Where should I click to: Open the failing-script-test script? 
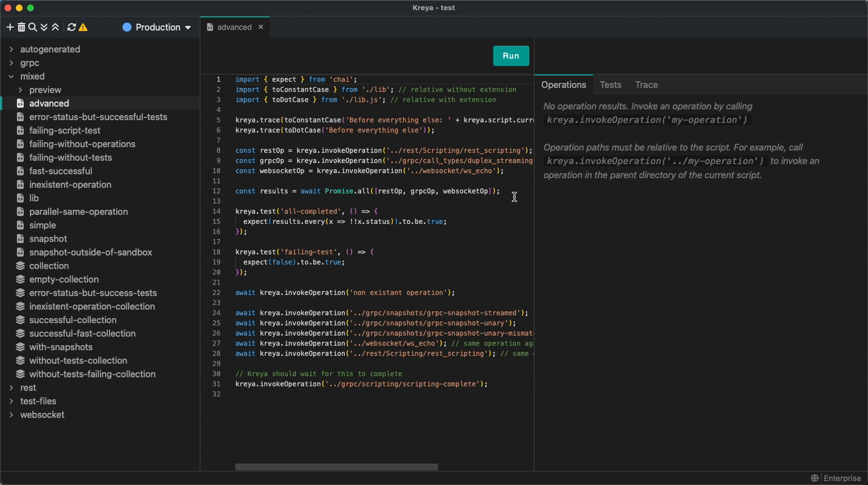(64, 130)
